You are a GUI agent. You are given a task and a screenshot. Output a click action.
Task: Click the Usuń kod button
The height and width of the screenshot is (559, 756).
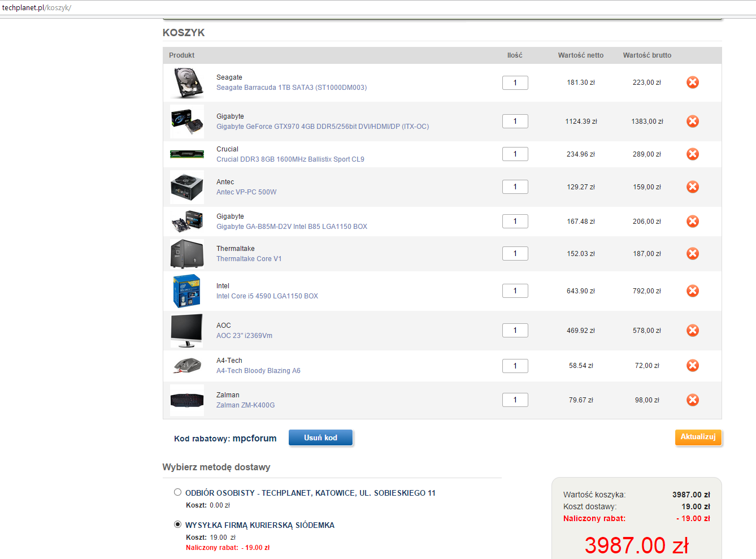tap(321, 437)
